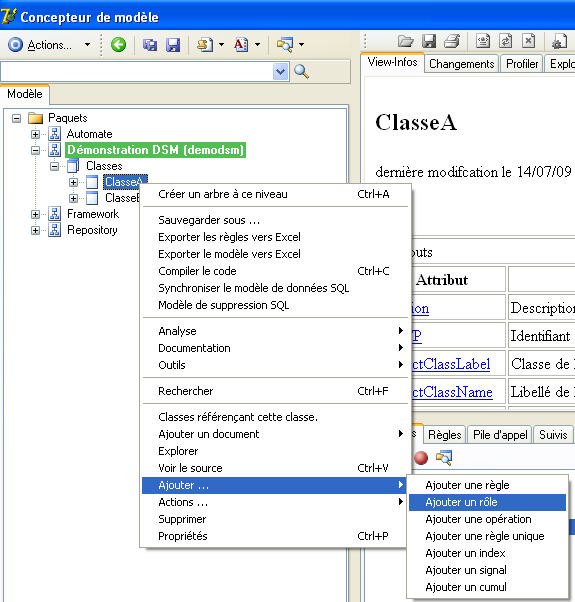Click the red letter A font icon
Screen dimensions: 575x602
[x=241, y=45]
